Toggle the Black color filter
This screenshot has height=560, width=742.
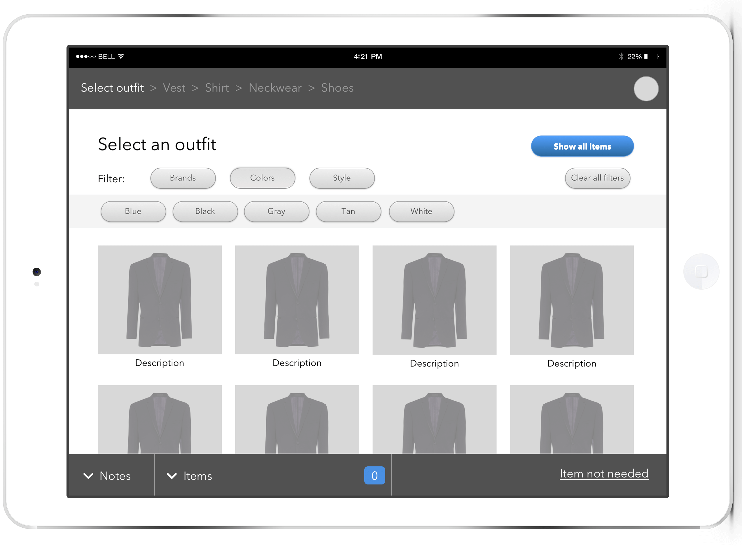[x=205, y=211]
